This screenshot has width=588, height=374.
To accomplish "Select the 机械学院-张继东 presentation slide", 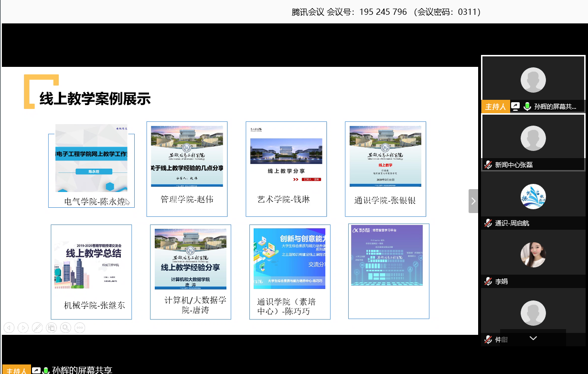I will point(91,271).
